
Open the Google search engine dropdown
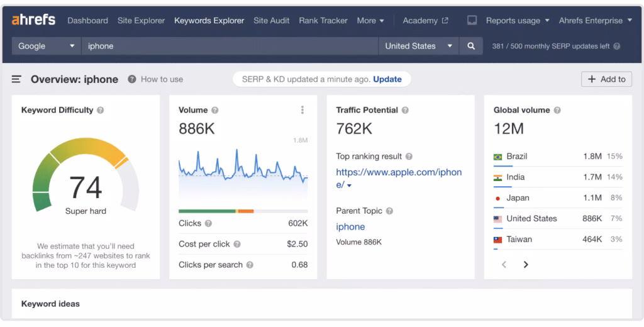(x=47, y=46)
